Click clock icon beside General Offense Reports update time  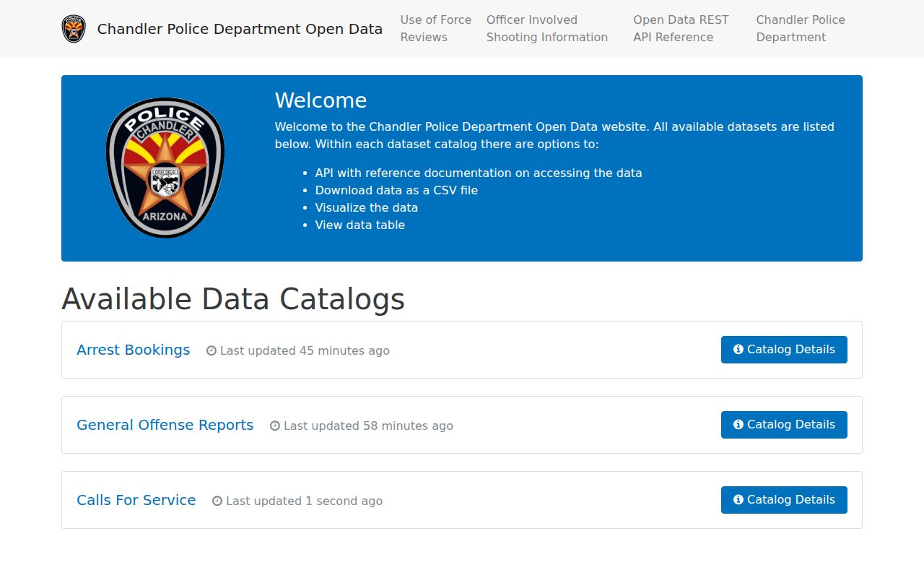[275, 426]
